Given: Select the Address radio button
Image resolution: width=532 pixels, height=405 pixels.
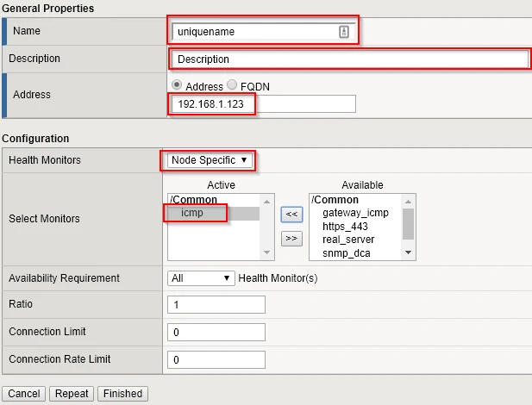Looking at the screenshot, I should (178, 86).
